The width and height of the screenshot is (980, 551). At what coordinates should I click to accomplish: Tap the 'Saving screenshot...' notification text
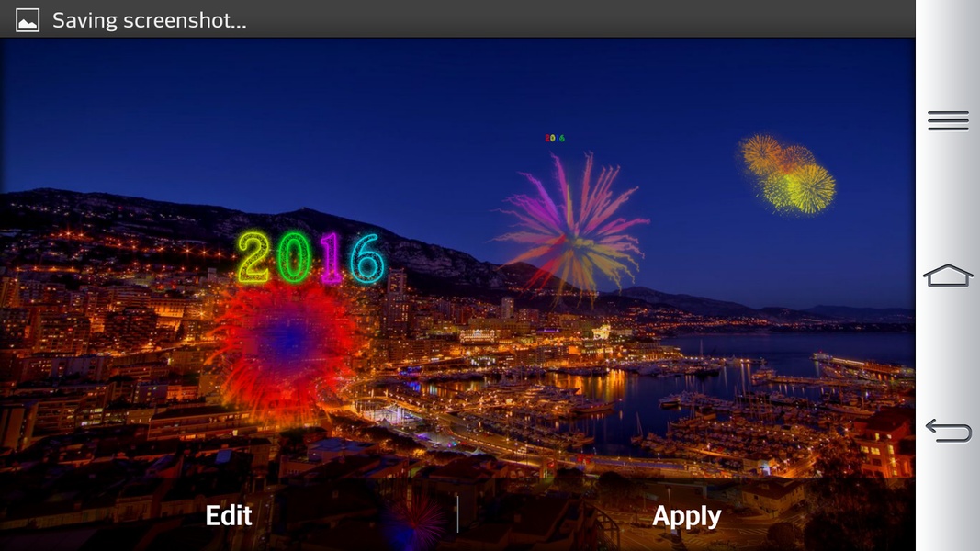point(150,20)
